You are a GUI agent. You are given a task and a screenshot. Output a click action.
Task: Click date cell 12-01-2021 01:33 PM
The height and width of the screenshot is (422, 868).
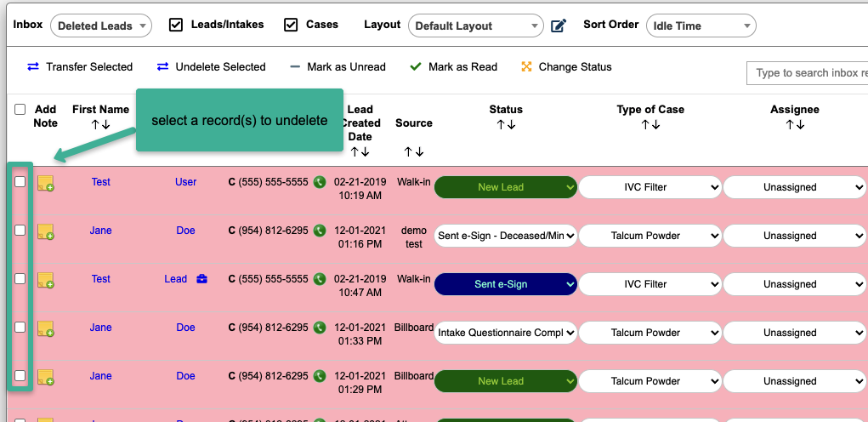click(x=360, y=334)
